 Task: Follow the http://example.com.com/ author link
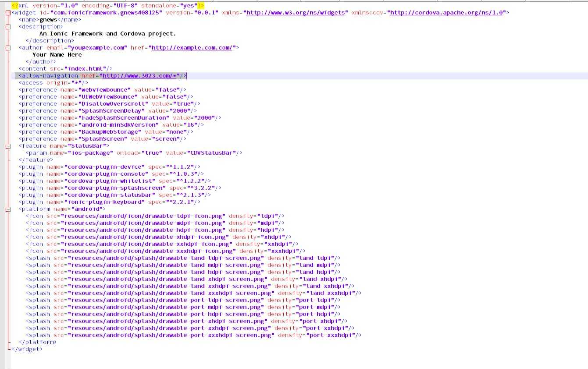(x=192, y=48)
